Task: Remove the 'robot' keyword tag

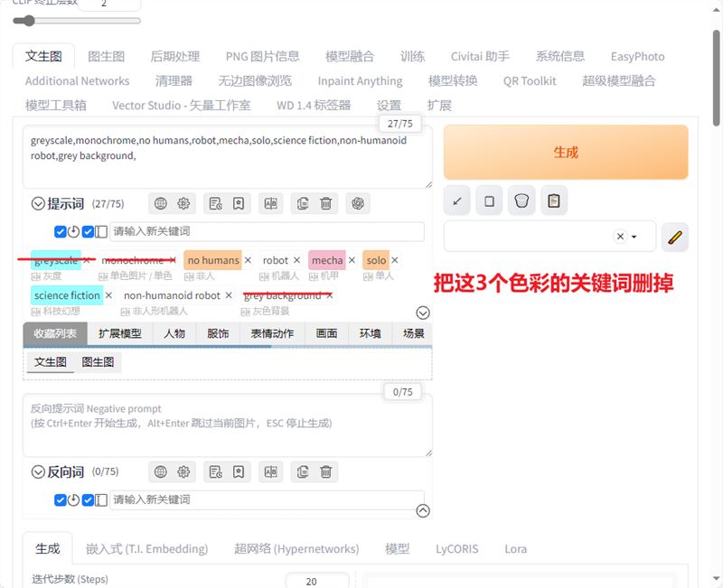Action: [297, 260]
